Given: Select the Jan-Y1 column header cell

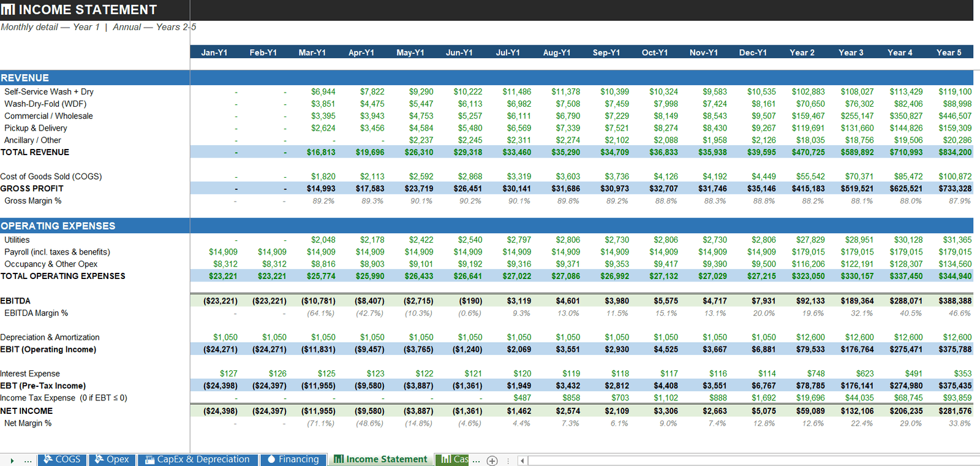Looking at the screenshot, I should click(x=214, y=52).
